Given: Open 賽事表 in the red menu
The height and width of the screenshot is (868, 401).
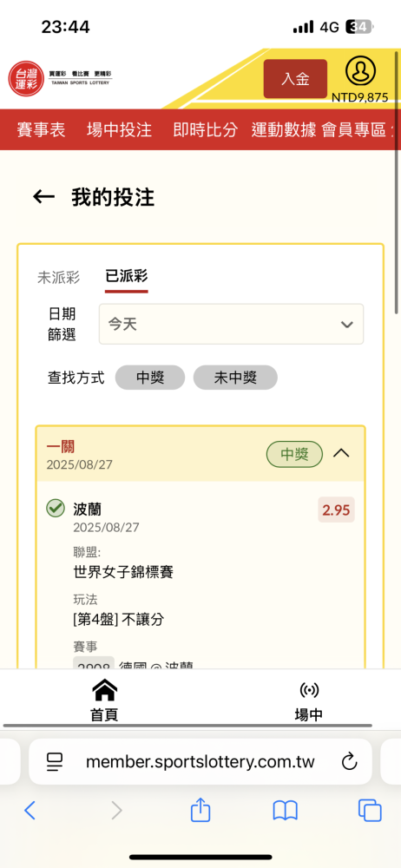Looking at the screenshot, I should click(41, 130).
